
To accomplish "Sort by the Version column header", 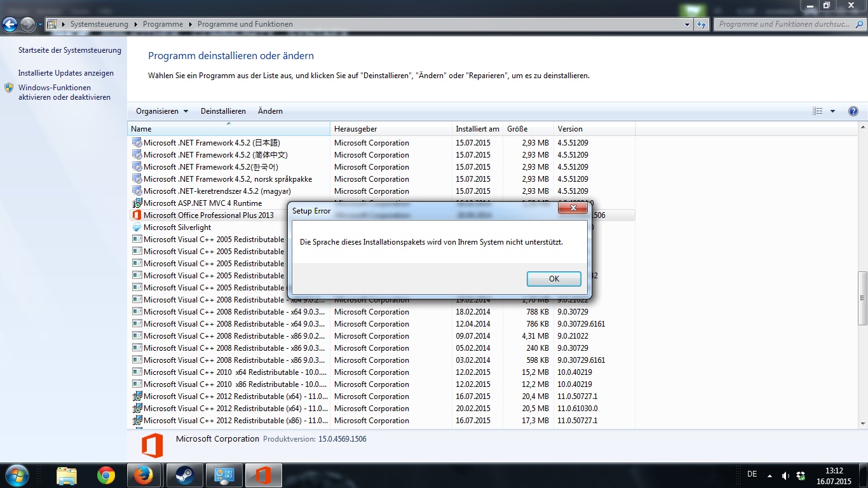I will (595, 129).
